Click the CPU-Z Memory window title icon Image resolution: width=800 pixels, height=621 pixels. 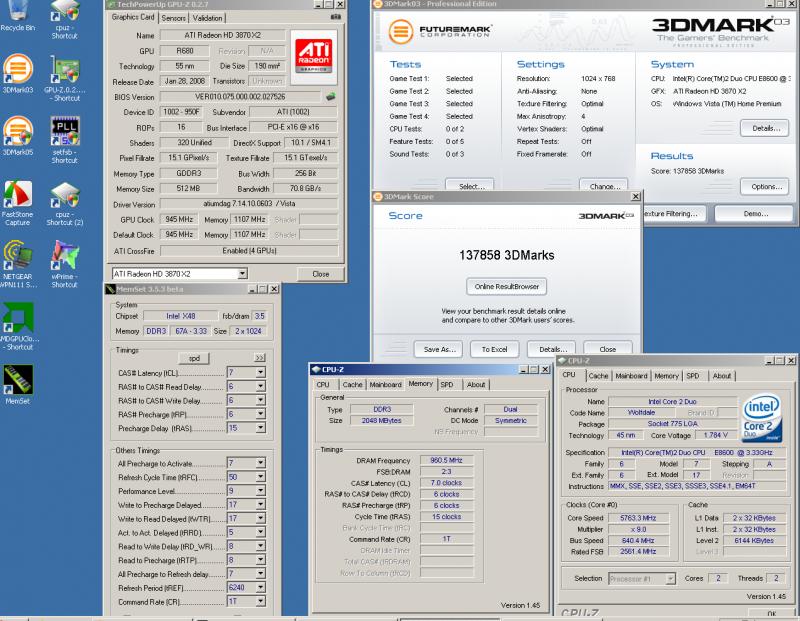(316, 369)
